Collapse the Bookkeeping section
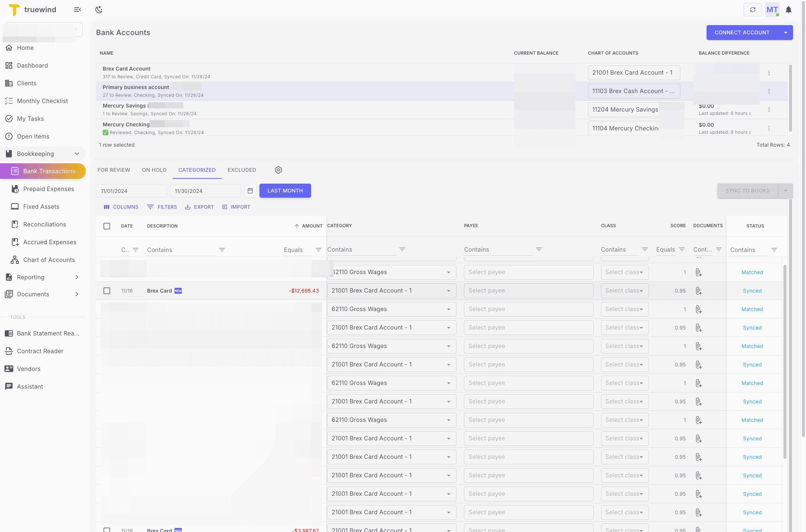This screenshot has height=532, width=806. (76, 154)
